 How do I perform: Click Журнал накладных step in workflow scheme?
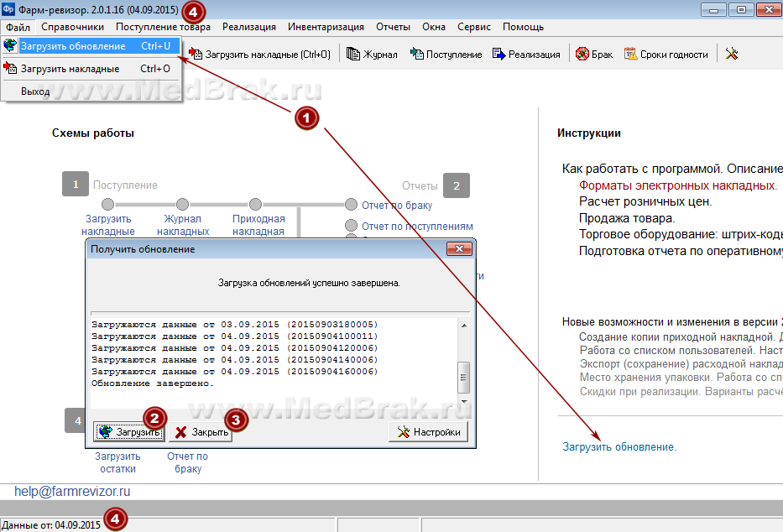(183, 225)
